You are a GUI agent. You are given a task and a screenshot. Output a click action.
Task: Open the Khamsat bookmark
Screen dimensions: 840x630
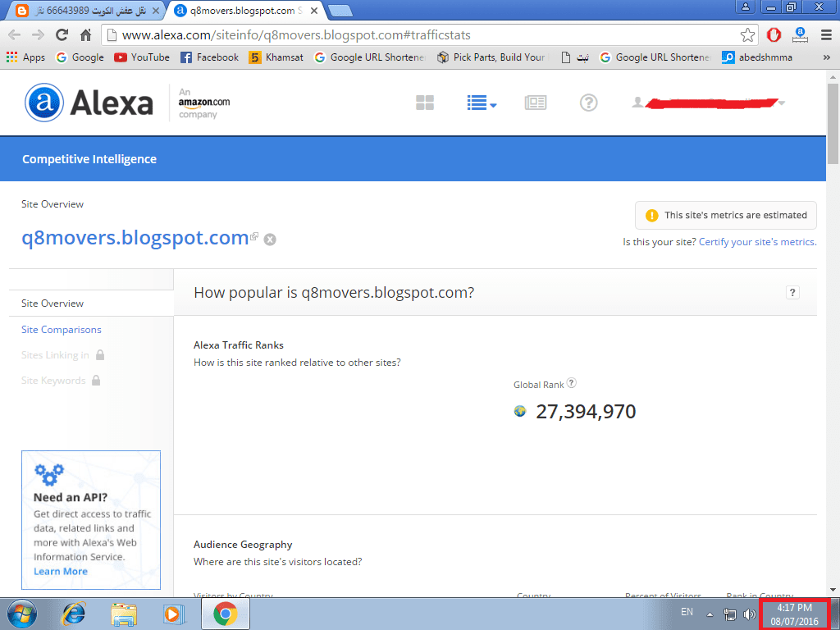coord(276,57)
